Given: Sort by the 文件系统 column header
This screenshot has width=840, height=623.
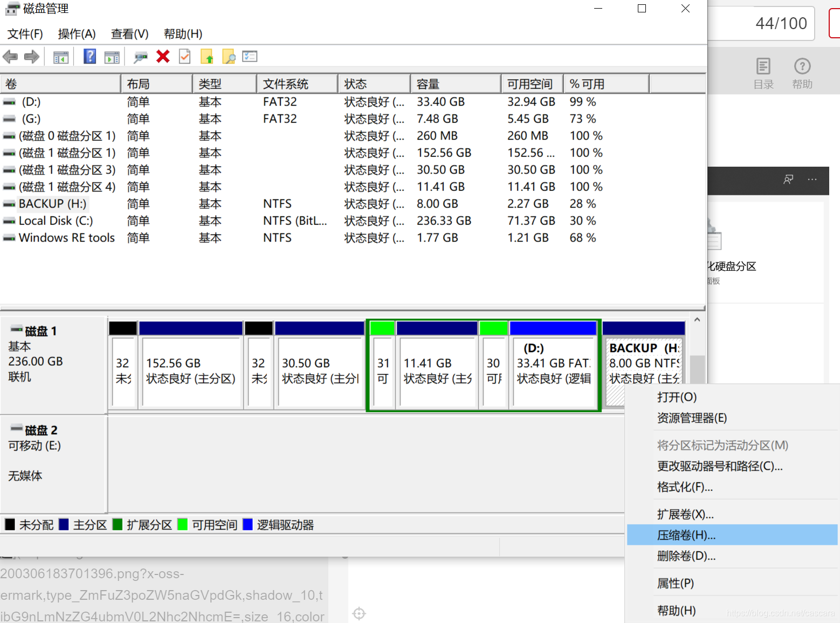Looking at the screenshot, I should click(x=298, y=84).
